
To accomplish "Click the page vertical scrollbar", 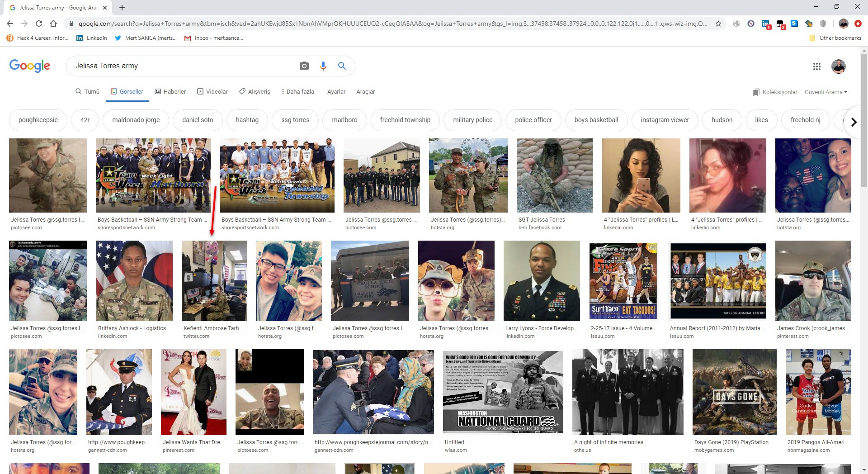I will (x=864, y=120).
